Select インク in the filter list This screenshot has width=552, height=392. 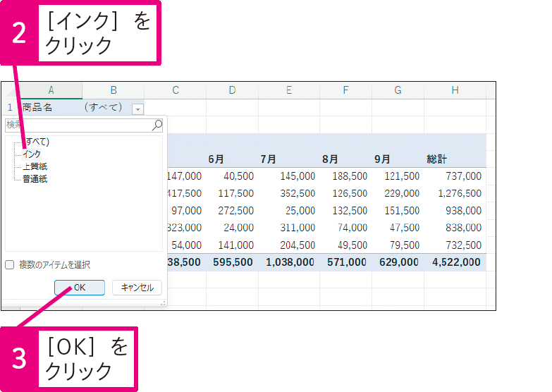click(x=32, y=154)
